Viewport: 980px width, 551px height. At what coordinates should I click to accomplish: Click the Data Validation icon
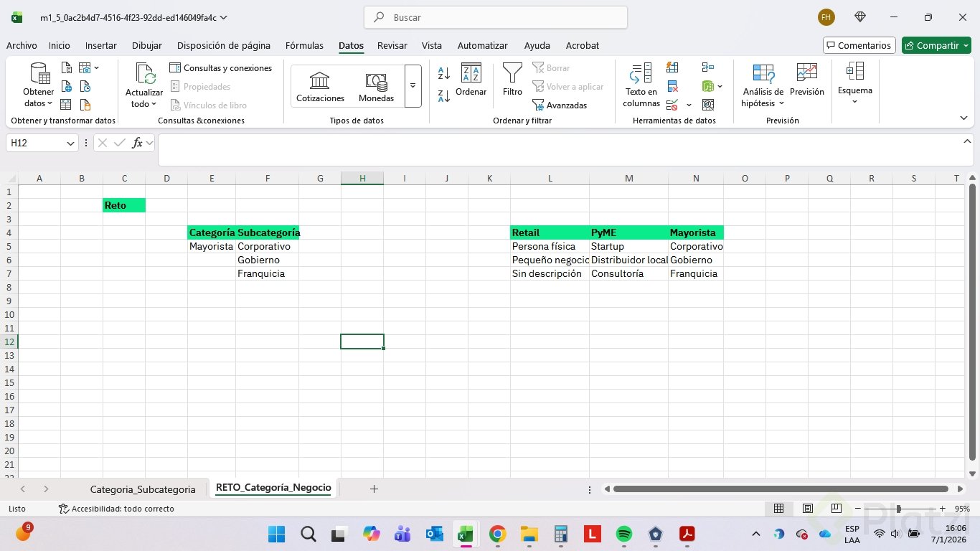[672, 105]
